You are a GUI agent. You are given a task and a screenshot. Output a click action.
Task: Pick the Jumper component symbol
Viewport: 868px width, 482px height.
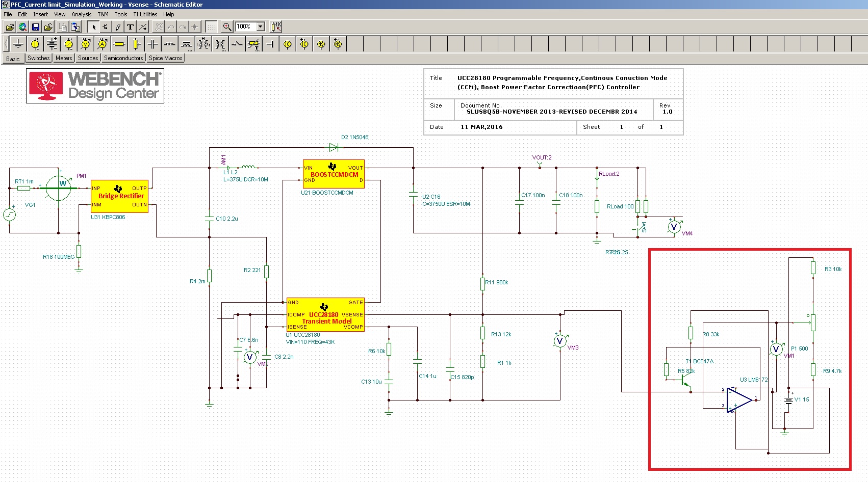271,44
